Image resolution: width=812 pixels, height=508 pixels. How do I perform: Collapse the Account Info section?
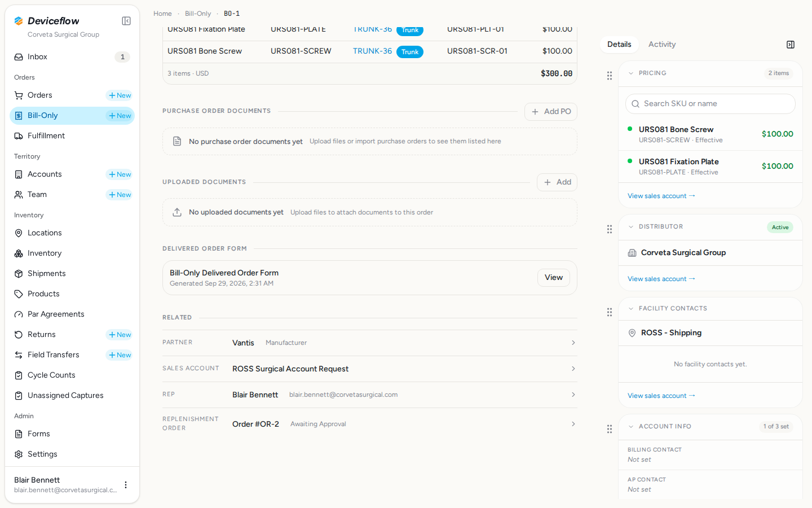pyautogui.click(x=631, y=427)
